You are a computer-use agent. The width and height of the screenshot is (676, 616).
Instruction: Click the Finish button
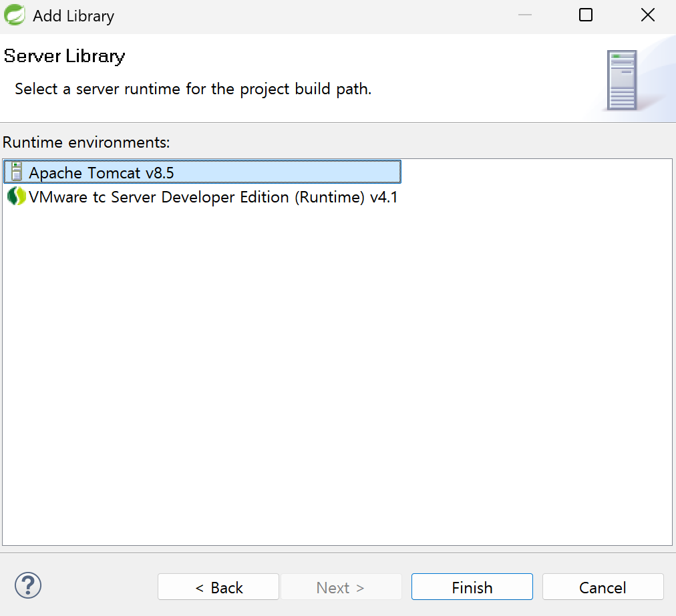coord(472,587)
